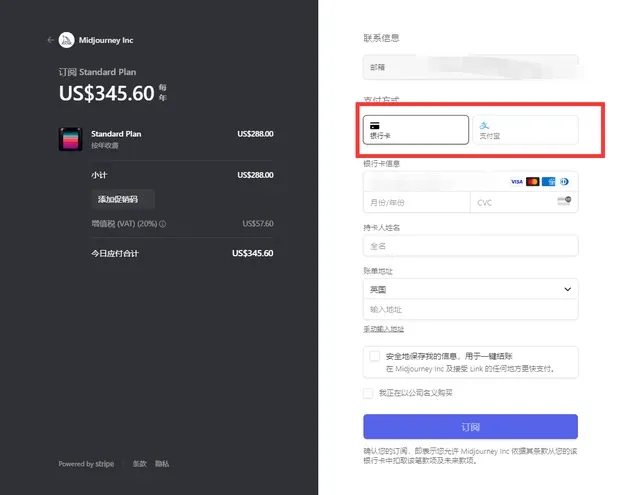640x495 pixels.
Task: Select the 银行卡 (bank card) payment tab
Action: pos(415,129)
